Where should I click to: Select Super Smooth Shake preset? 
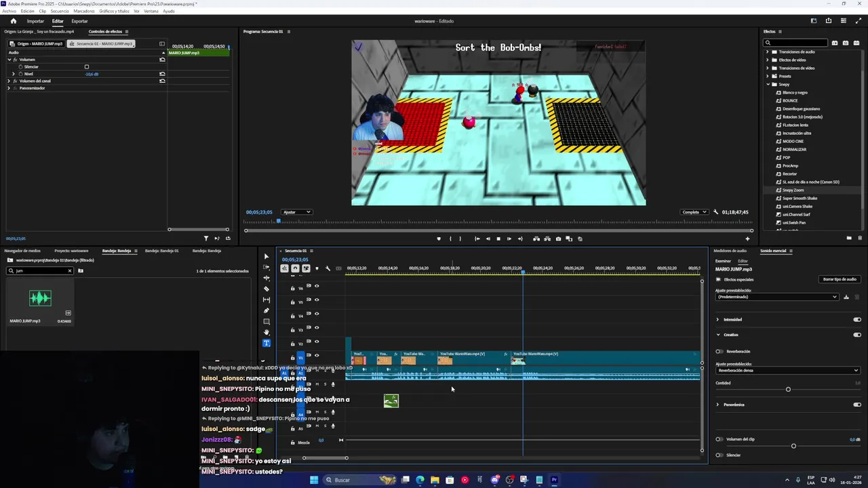tap(800, 198)
